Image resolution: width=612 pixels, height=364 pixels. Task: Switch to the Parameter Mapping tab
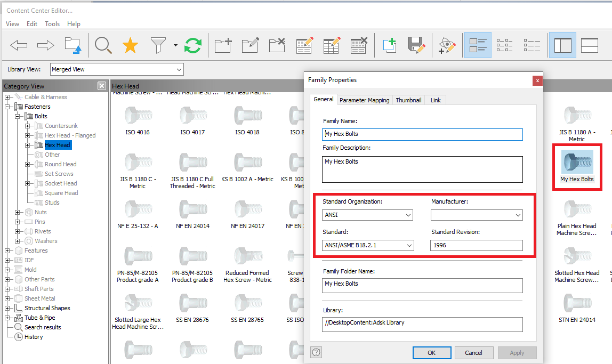click(364, 100)
